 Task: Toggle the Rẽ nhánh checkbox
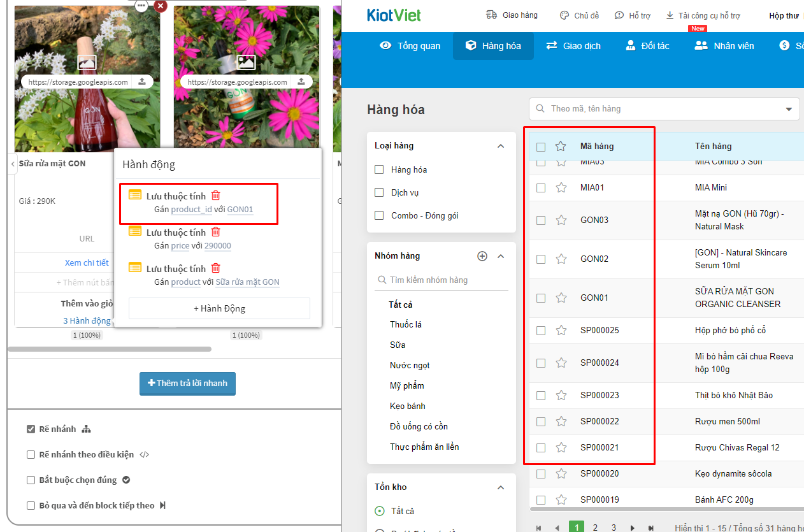tap(31, 429)
